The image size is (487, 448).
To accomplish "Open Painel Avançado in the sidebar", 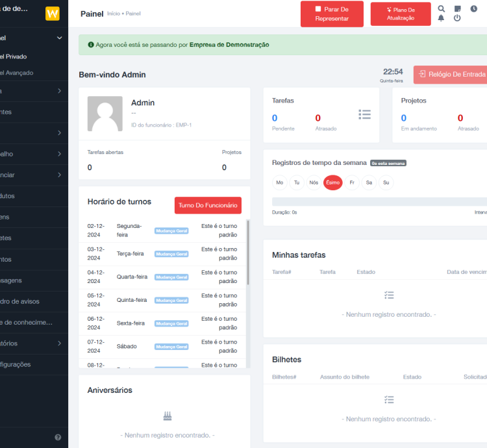I will pyautogui.click(x=17, y=73).
